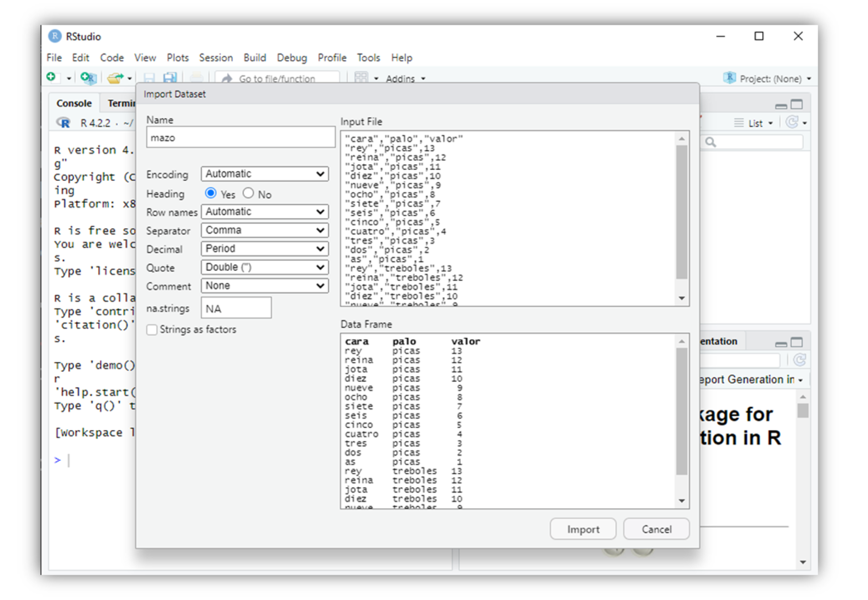Open the Separator dropdown set to Comma

[x=265, y=230]
